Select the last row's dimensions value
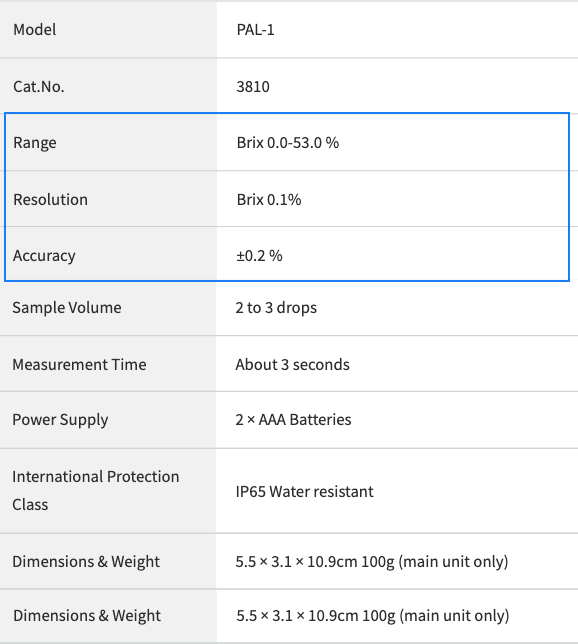This screenshot has width=578, height=644. [x=373, y=616]
